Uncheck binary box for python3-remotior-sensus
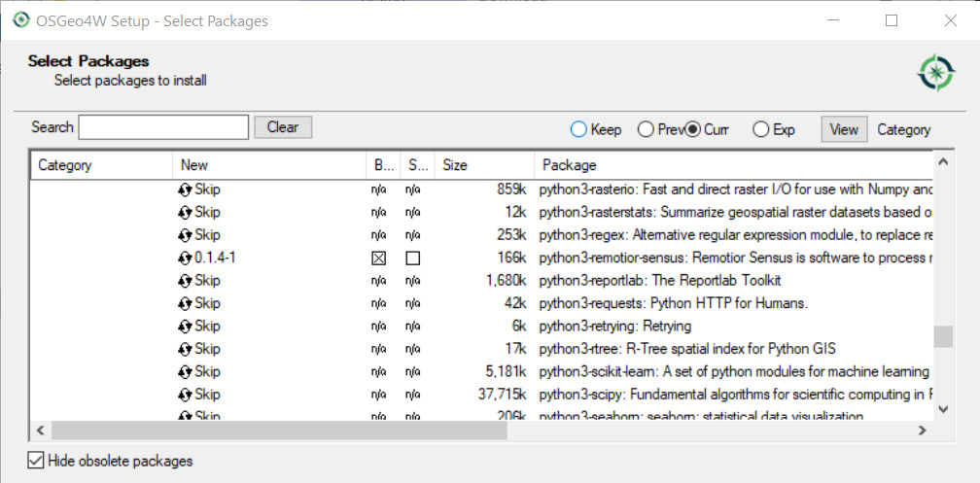 378,259
